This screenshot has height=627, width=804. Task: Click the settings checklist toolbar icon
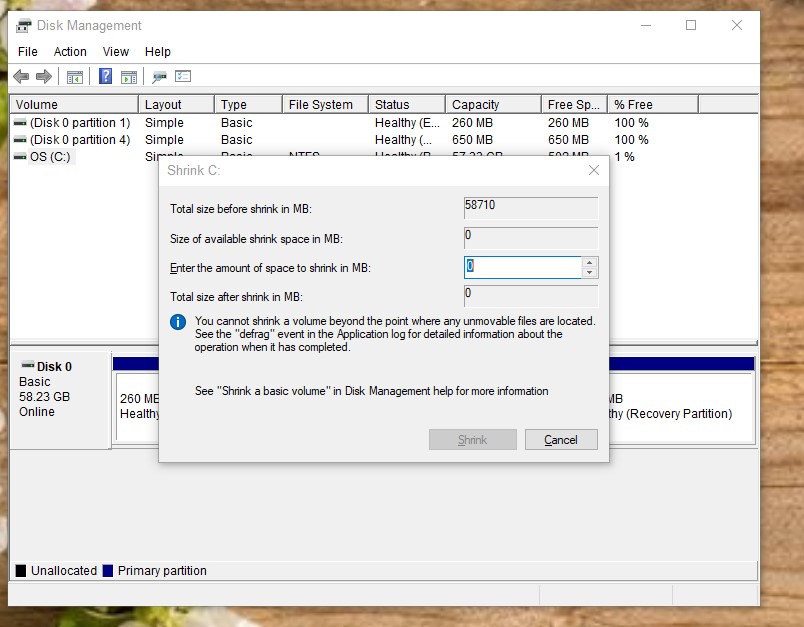point(183,76)
